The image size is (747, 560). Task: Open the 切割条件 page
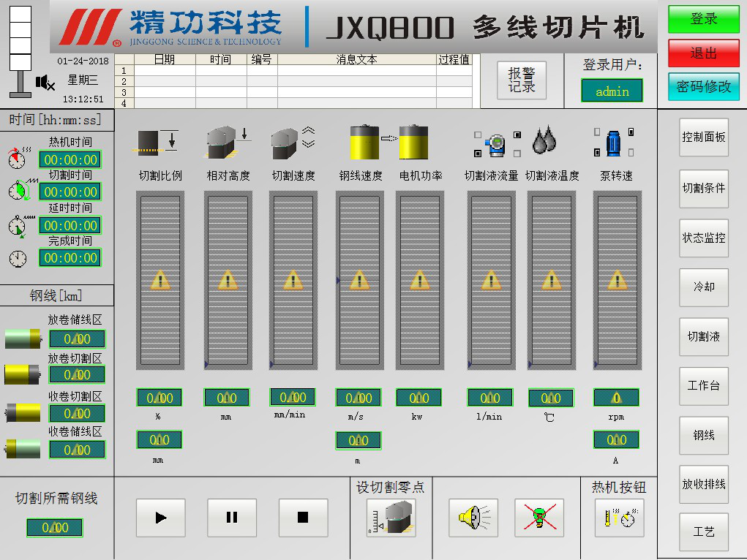click(704, 189)
